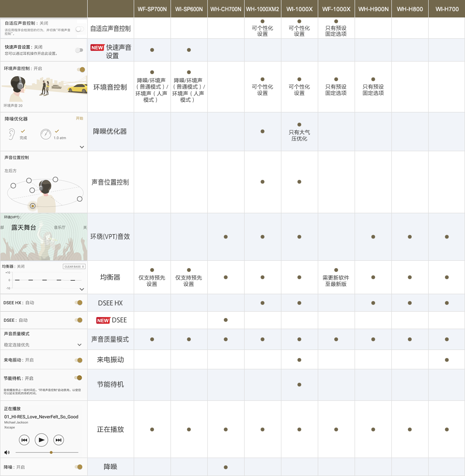Play the current track
Viewport: 465px width, 476px height.
pyautogui.click(x=42, y=440)
